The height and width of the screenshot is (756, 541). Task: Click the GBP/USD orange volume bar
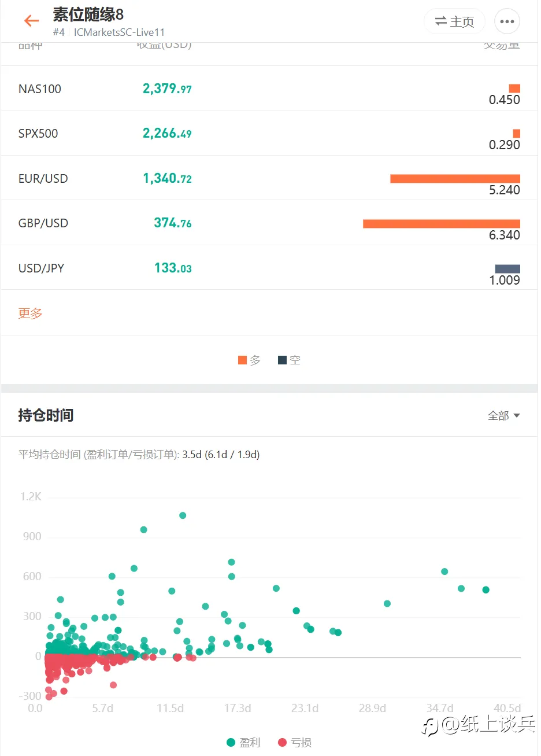click(x=441, y=224)
